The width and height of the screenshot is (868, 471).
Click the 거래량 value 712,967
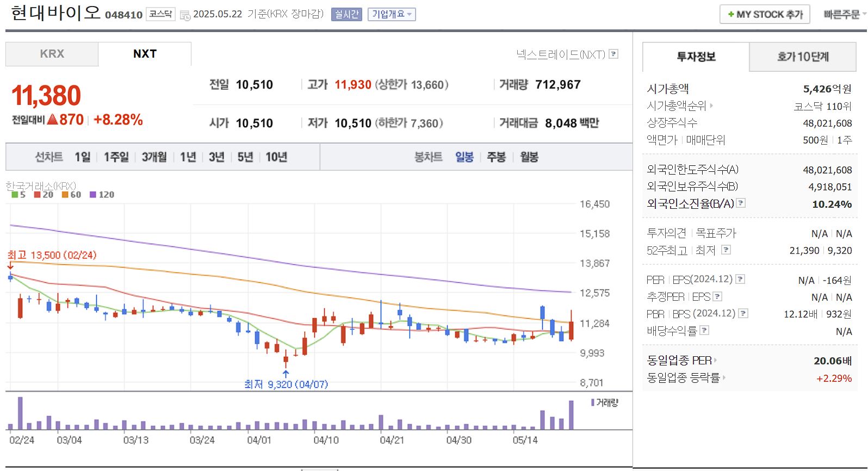coord(558,85)
